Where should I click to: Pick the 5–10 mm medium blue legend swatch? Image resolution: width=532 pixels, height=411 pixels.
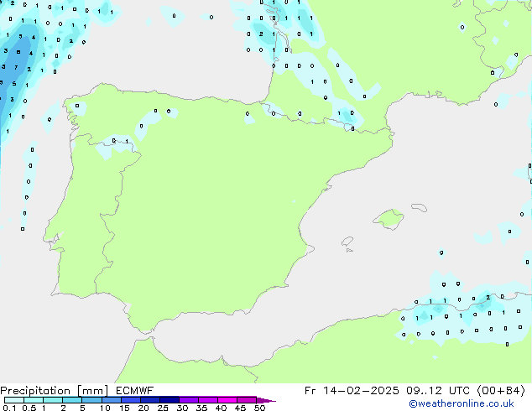91,400
